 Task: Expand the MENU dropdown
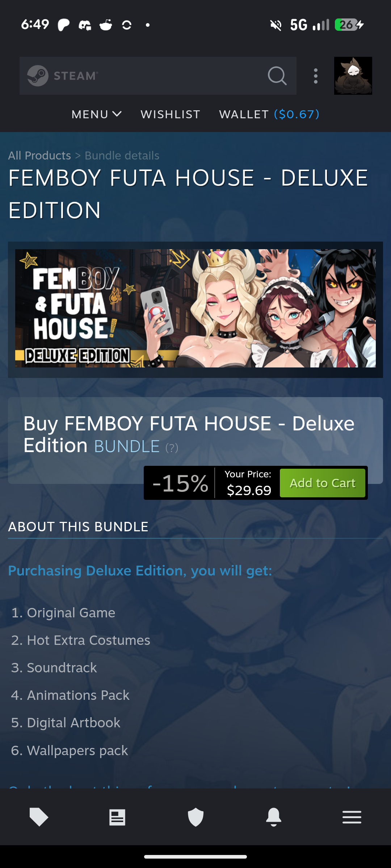96,114
